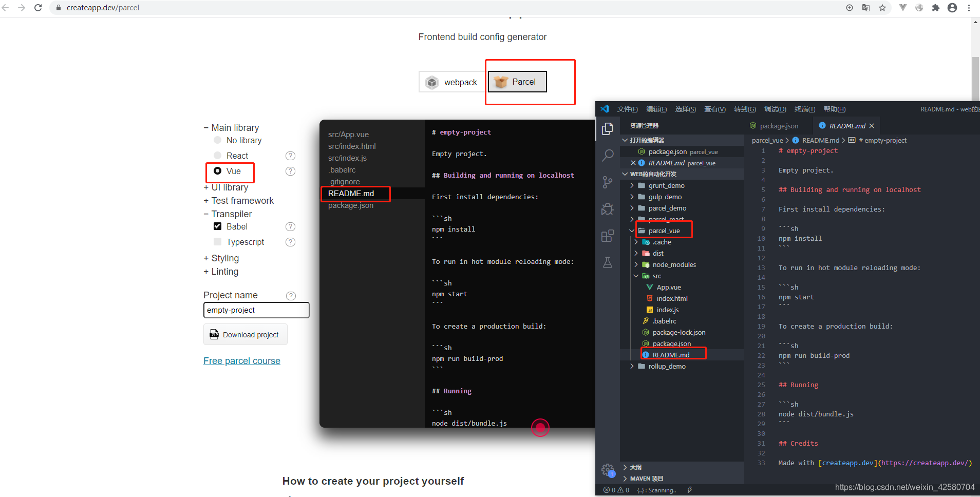Expand the Linting section

[x=221, y=272]
